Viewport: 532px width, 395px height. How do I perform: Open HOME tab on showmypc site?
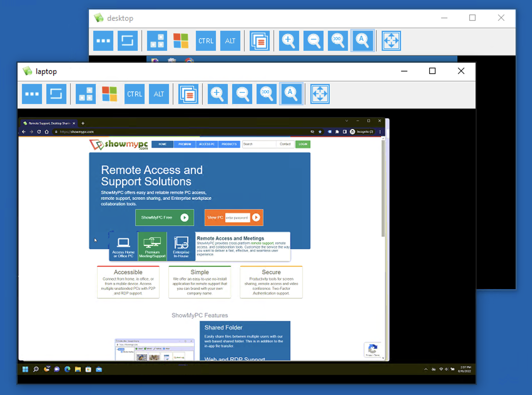pos(162,144)
